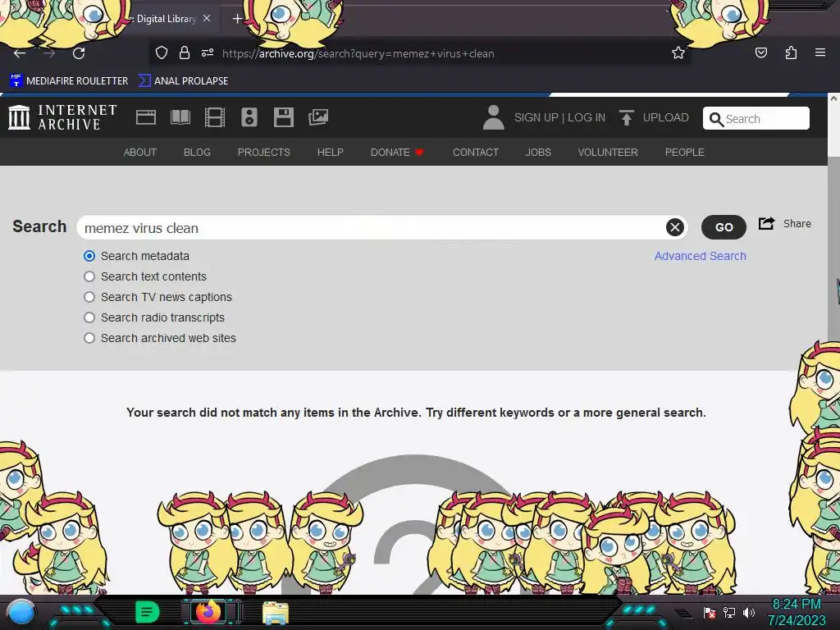Select Search text contents radio button
Image resolution: width=840 pixels, height=630 pixels.
(x=89, y=276)
